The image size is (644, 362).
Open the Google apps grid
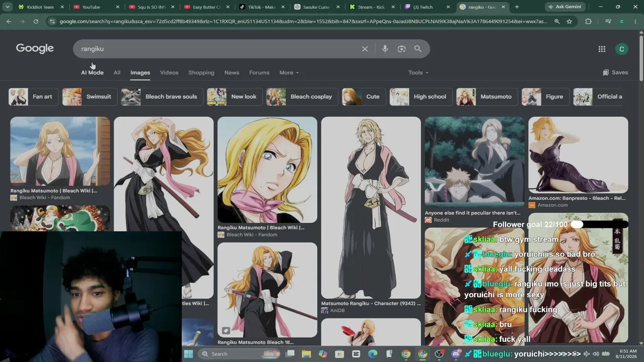602,49
